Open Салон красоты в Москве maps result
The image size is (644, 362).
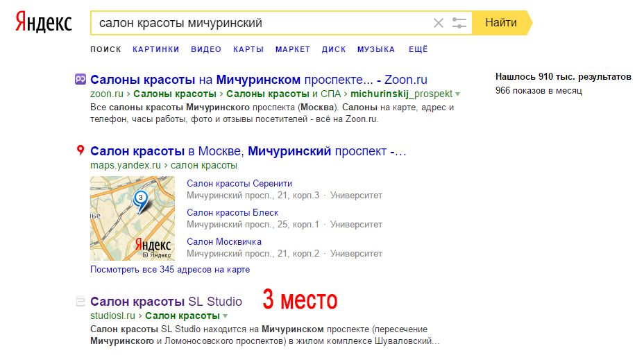tap(248, 151)
